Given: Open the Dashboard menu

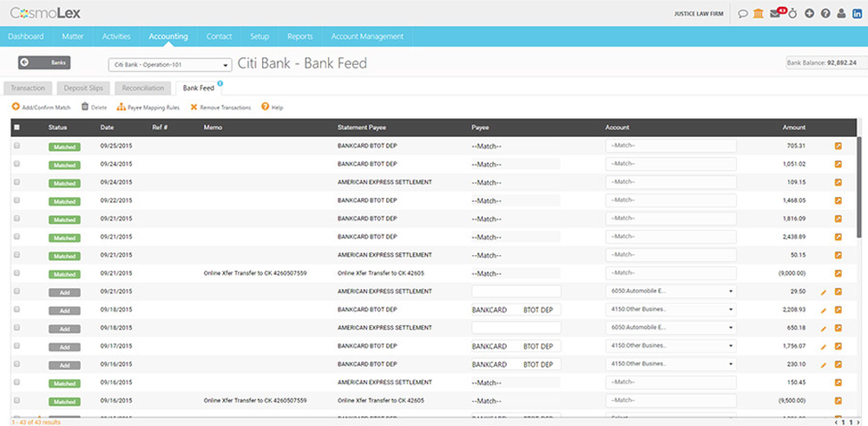Looking at the screenshot, I should pyautogui.click(x=26, y=36).
